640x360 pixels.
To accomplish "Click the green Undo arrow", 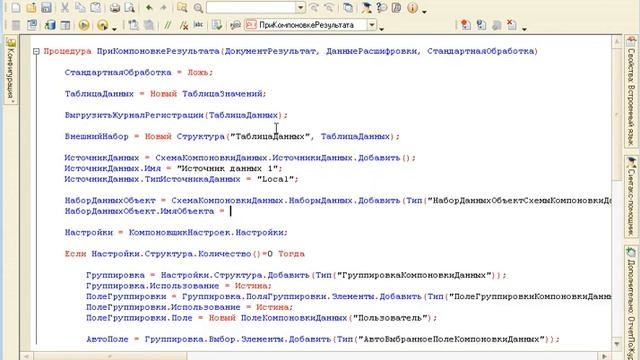I will pos(149,7).
